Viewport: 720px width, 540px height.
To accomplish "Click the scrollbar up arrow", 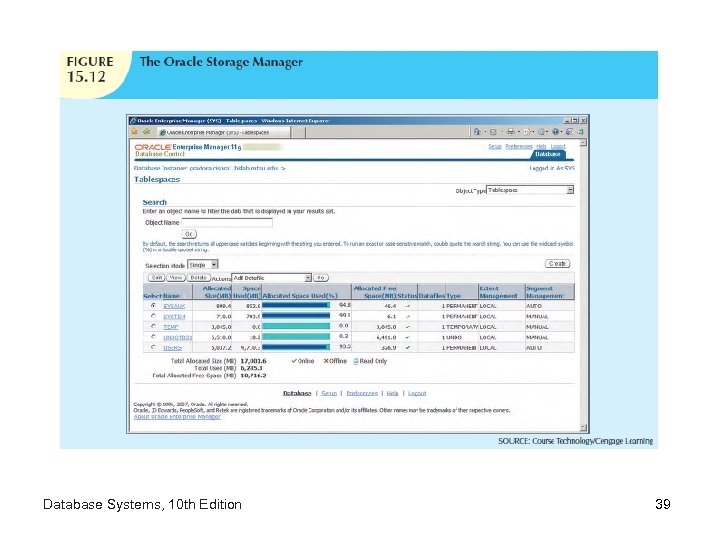I will tap(583, 143).
